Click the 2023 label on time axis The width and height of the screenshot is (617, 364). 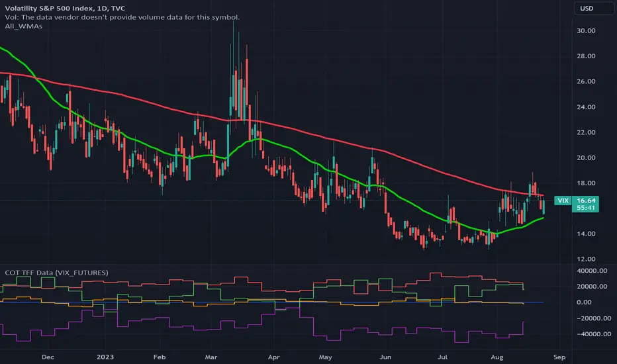[105, 357]
